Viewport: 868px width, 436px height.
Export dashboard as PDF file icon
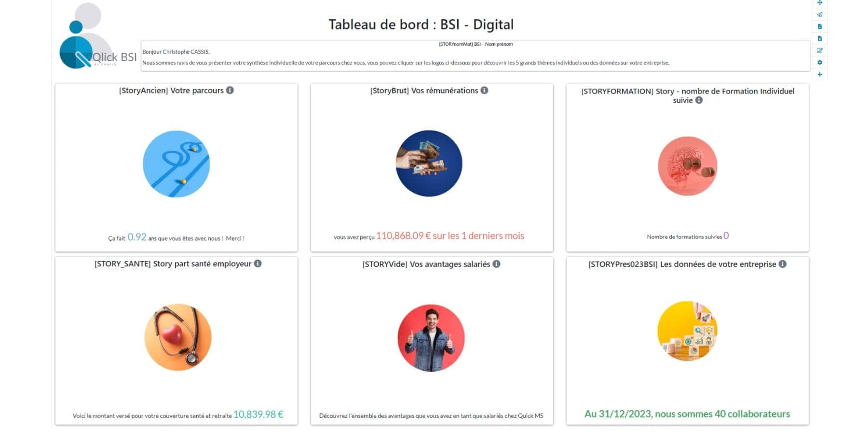[819, 26]
